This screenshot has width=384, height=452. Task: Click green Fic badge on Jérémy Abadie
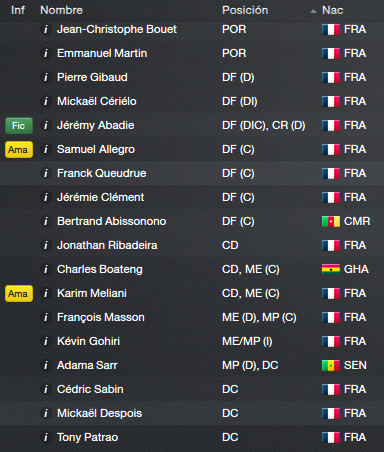tap(19, 126)
